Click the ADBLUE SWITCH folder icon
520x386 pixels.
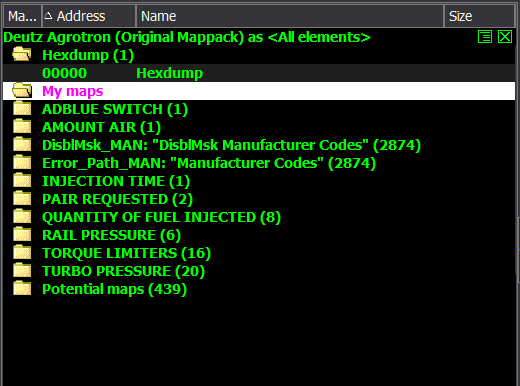[x=22, y=109]
